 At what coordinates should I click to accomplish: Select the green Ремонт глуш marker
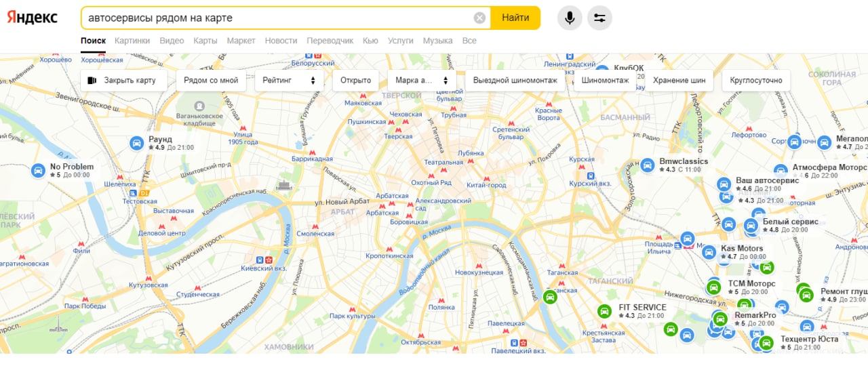click(806, 295)
